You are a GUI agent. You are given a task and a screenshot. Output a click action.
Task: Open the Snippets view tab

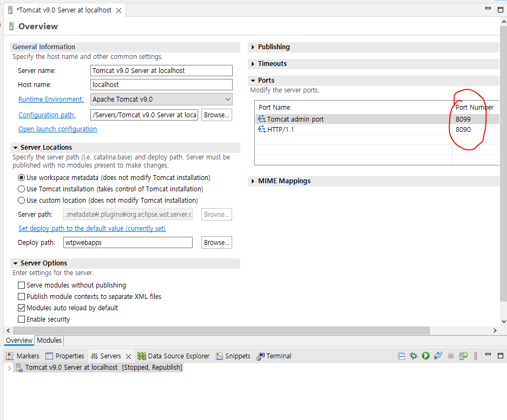click(x=233, y=356)
